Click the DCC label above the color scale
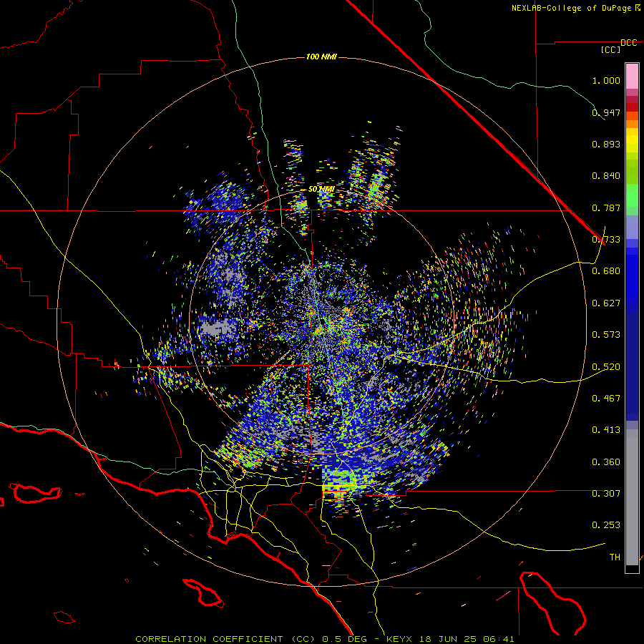Viewport: 644px width, 644px height. point(629,43)
